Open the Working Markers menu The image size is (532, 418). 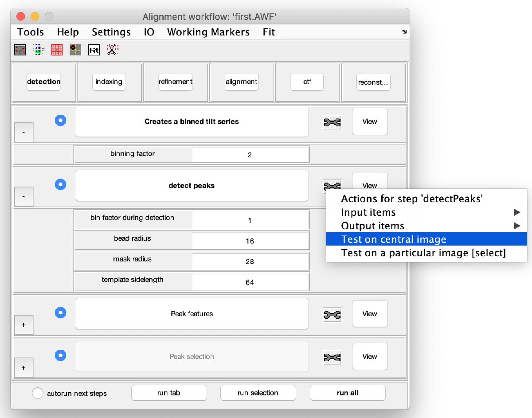tap(208, 32)
